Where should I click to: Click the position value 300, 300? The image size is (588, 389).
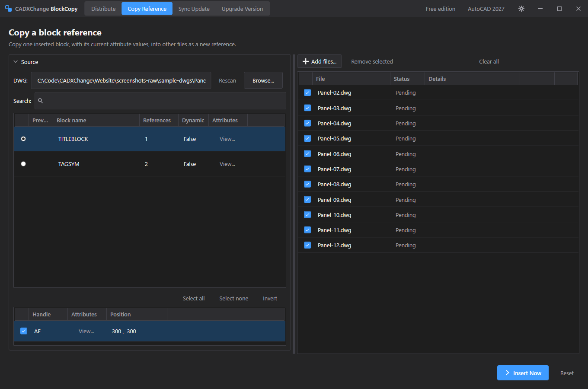(124, 331)
